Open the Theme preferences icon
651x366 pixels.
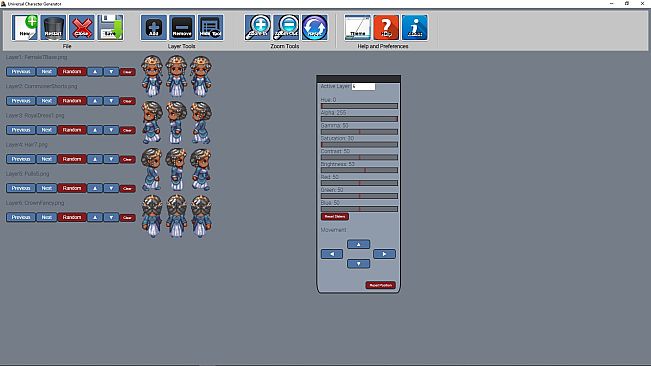click(357, 27)
